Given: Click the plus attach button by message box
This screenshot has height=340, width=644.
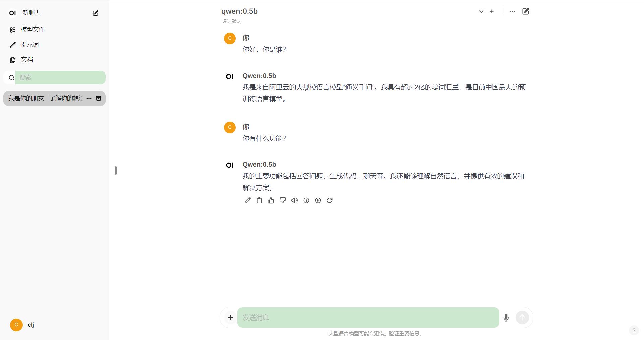Looking at the screenshot, I should [x=231, y=318].
